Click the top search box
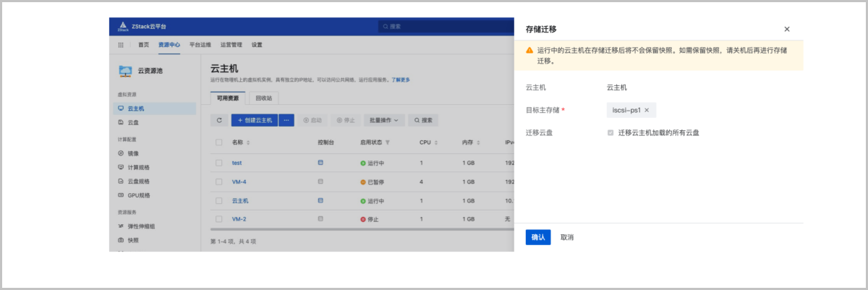 coord(448,27)
